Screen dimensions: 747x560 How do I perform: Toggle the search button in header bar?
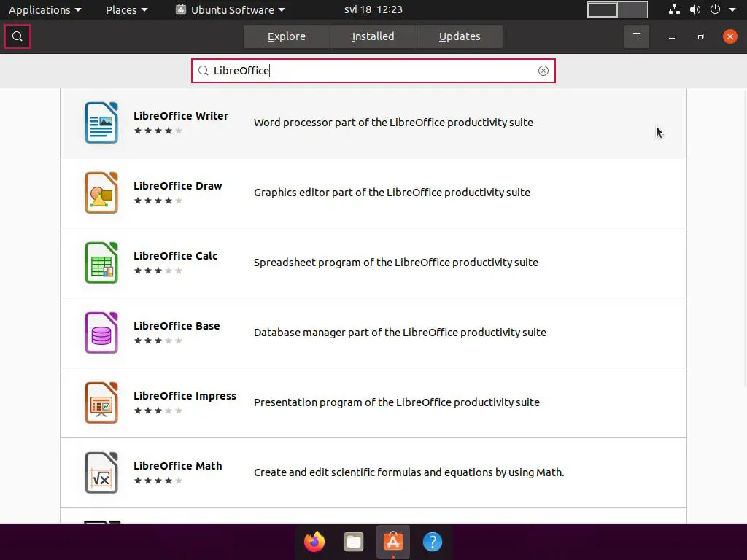(18, 36)
